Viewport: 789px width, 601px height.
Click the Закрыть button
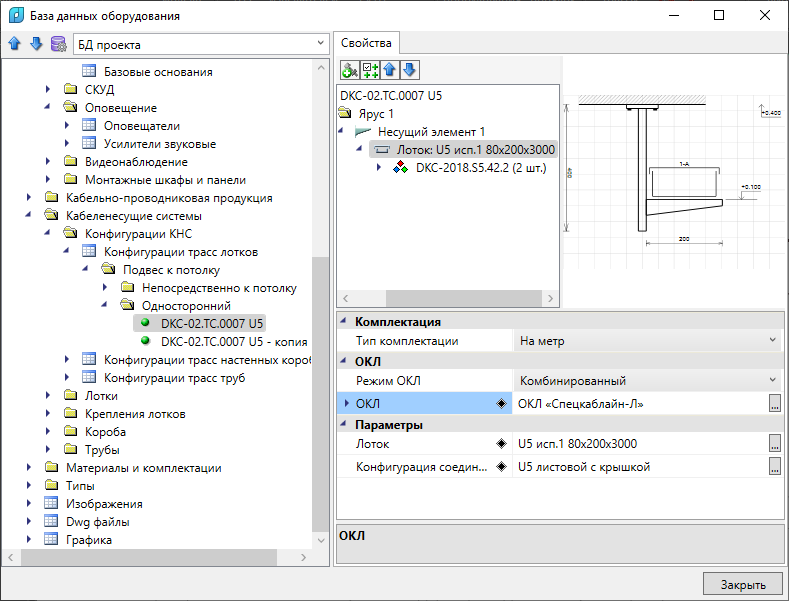743,584
